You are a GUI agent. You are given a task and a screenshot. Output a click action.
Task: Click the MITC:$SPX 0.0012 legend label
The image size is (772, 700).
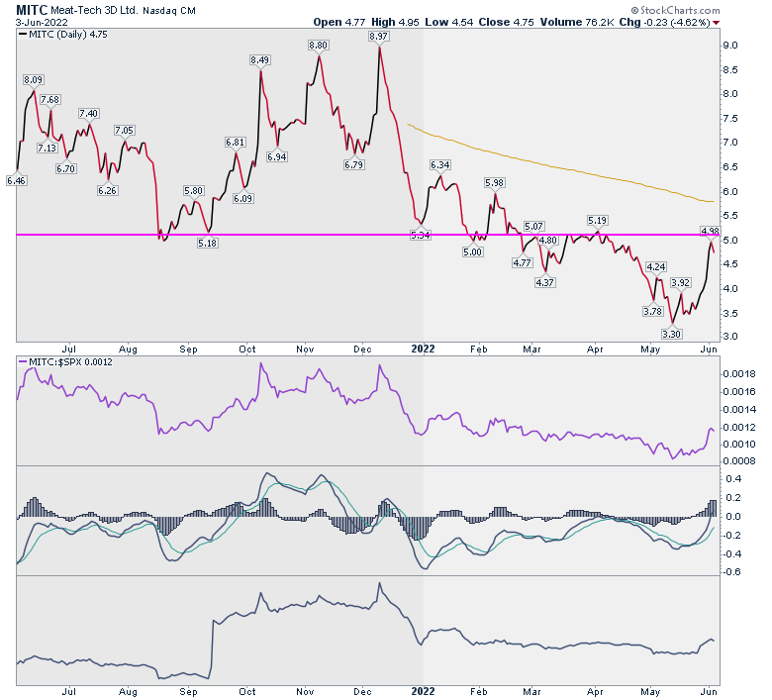65,362
